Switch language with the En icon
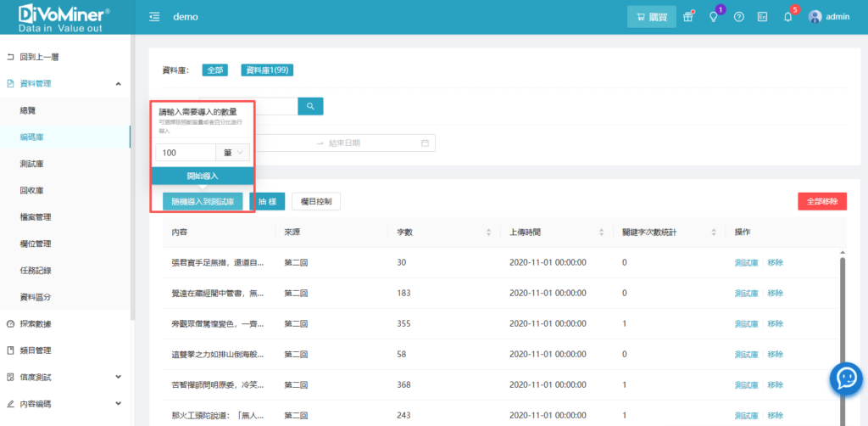868x426 pixels. click(x=763, y=17)
